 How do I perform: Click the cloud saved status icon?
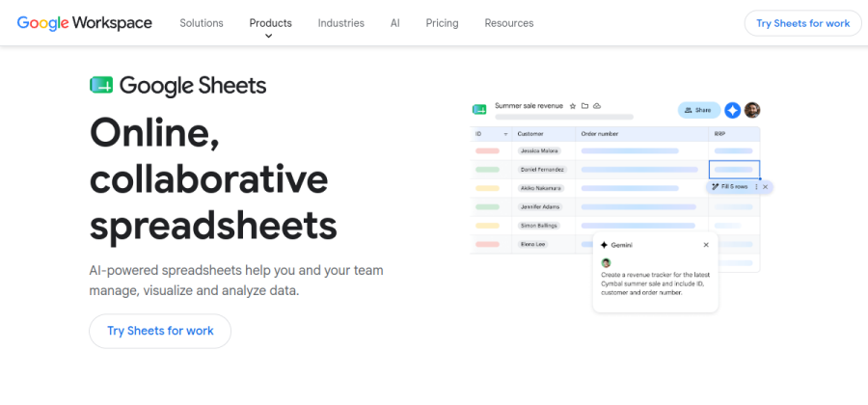[597, 106]
